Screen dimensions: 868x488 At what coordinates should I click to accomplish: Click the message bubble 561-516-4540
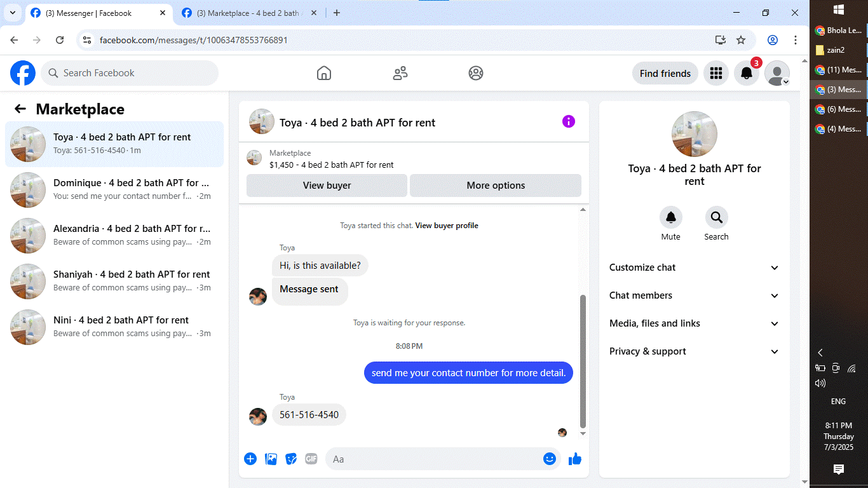click(309, 415)
